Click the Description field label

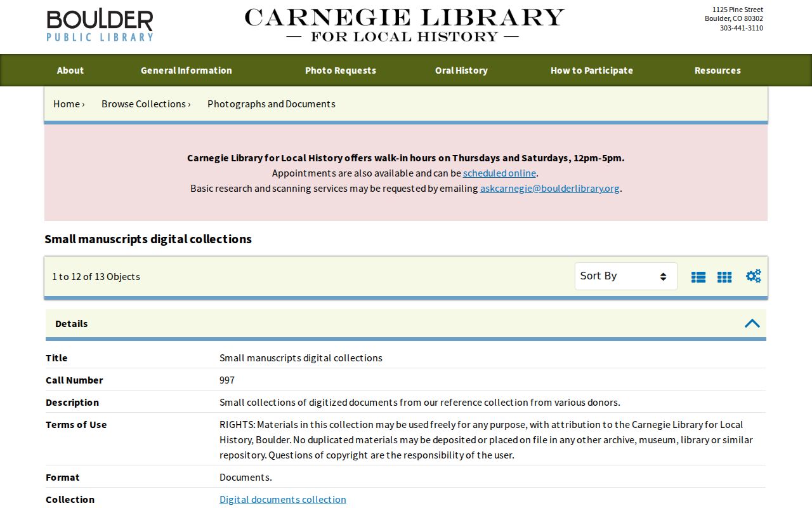tap(72, 403)
